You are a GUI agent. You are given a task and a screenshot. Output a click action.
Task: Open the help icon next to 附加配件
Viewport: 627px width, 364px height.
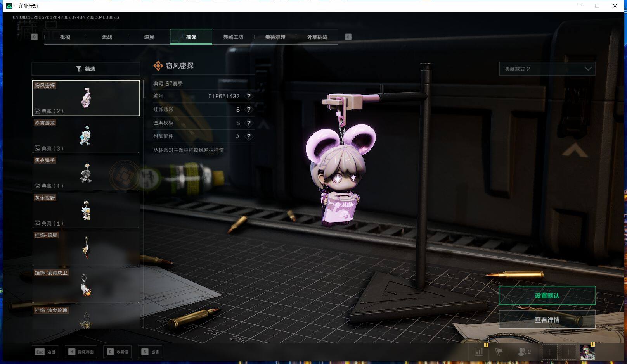(x=249, y=136)
